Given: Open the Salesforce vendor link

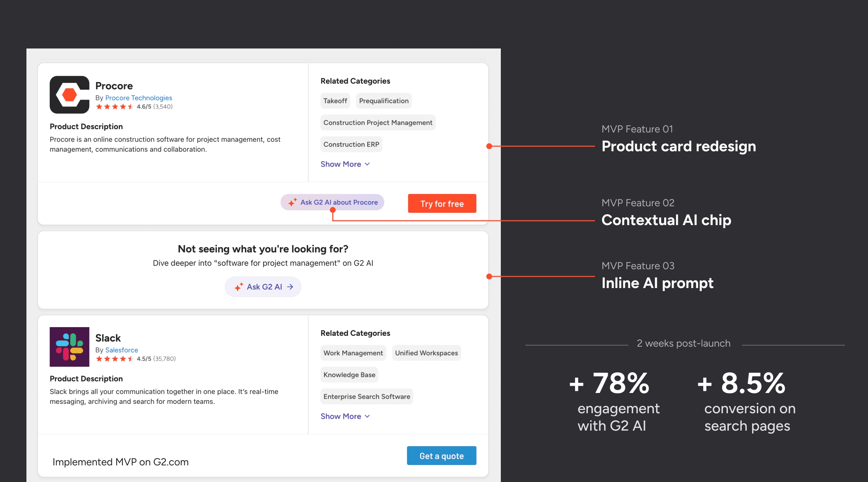Looking at the screenshot, I should pyautogui.click(x=122, y=350).
